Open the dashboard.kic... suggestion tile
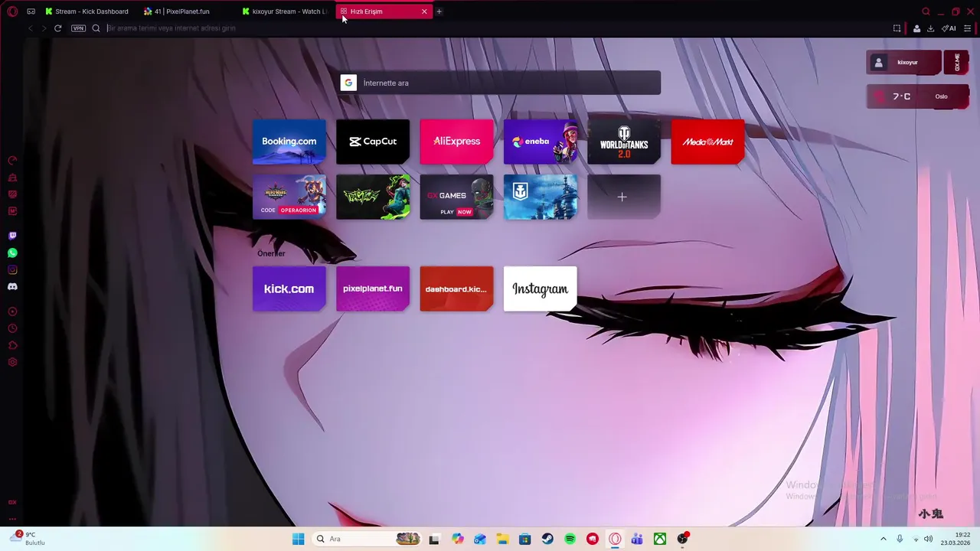This screenshot has width=980, height=551. tap(456, 289)
